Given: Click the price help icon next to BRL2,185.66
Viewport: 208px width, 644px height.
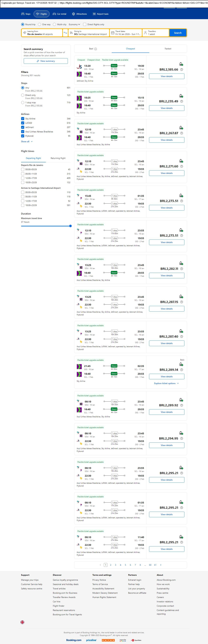Looking at the screenshot, I should (x=181, y=69).
